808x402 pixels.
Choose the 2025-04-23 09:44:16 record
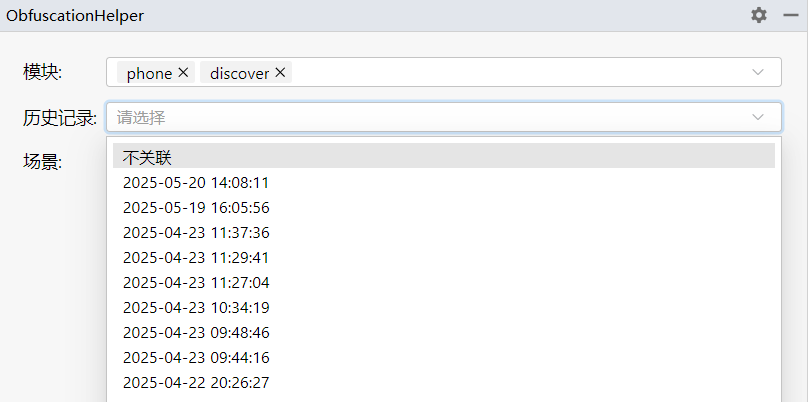(196, 357)
